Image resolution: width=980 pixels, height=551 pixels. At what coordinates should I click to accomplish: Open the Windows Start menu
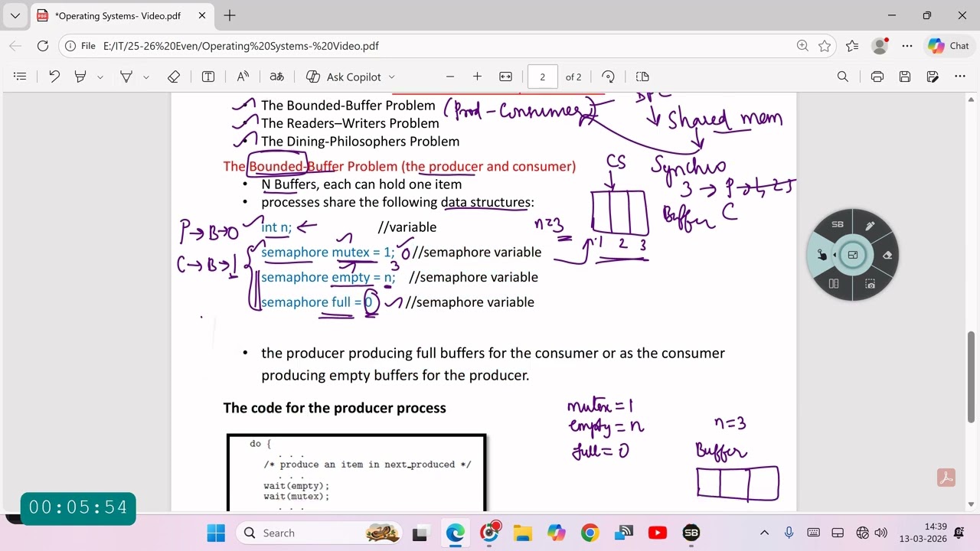tap(216, 533)
